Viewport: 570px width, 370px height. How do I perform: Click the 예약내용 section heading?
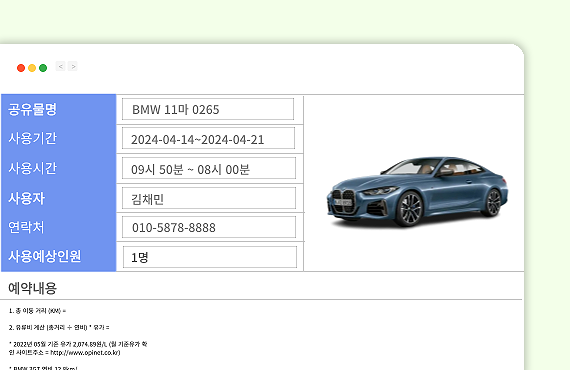32,288
